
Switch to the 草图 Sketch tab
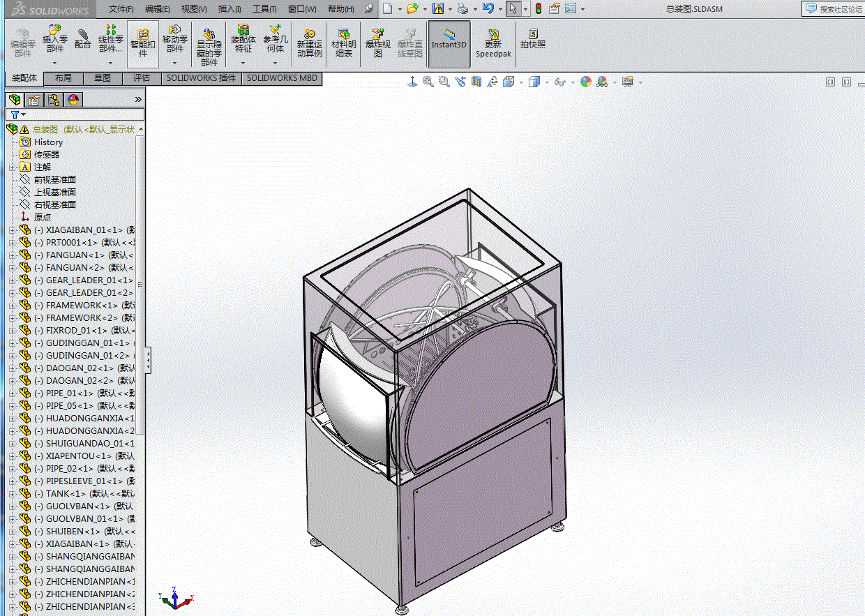coord(103,78)
